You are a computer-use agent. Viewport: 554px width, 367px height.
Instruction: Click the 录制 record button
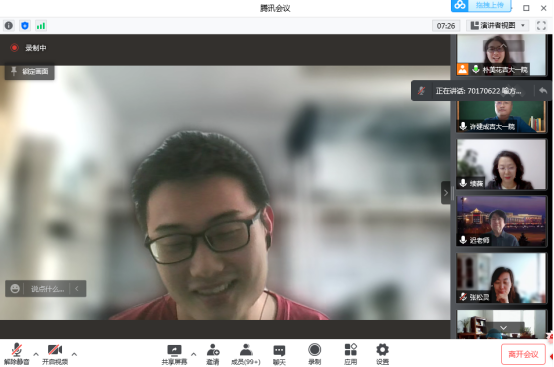coord(314,354)
